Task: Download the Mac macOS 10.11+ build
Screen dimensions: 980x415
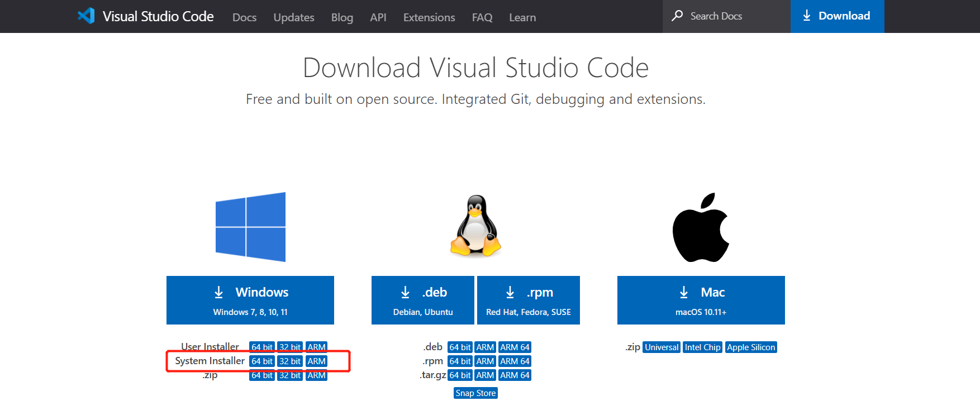Action: 701,300
